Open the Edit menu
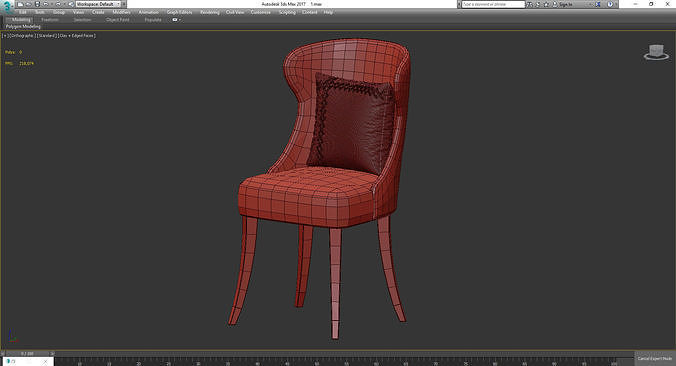Screen dimensions: 676x366 coord(23,13)
